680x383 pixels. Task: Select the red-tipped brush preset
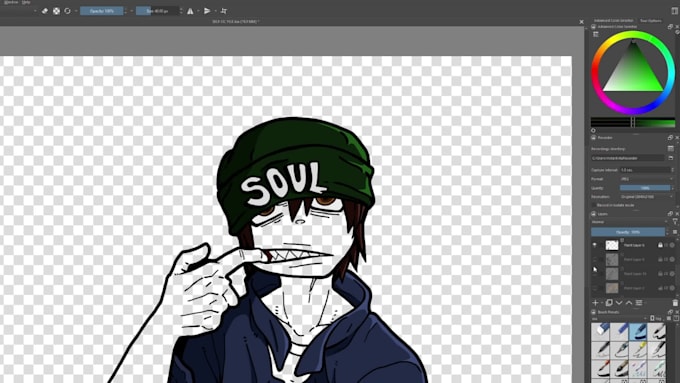pyautogui.click(x=601, y=368)
